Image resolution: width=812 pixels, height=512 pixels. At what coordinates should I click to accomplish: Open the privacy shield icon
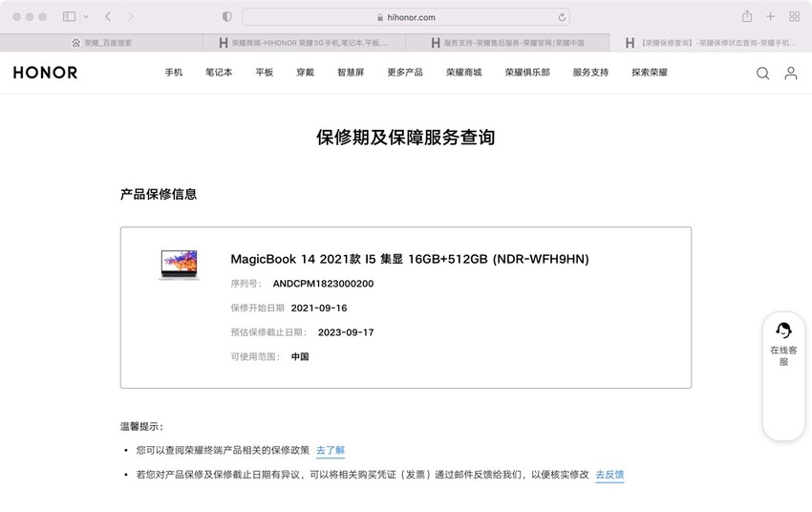tap(226, 16)
